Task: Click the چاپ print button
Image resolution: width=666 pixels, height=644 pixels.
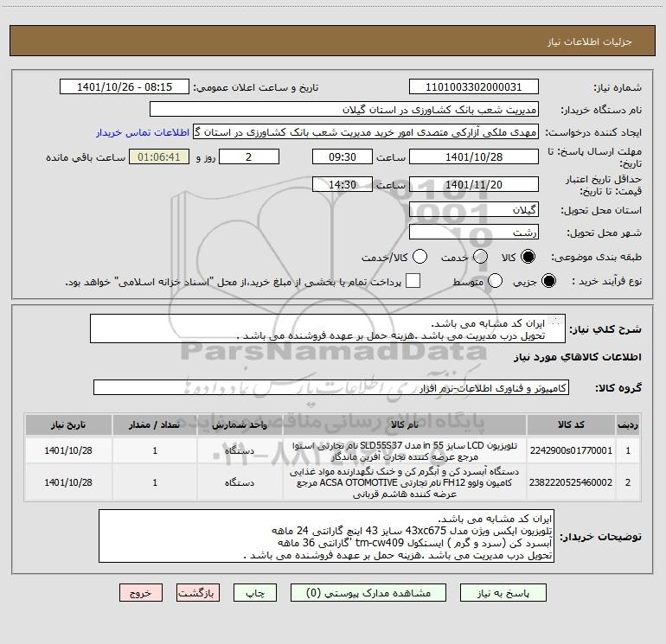Action: 255,593
